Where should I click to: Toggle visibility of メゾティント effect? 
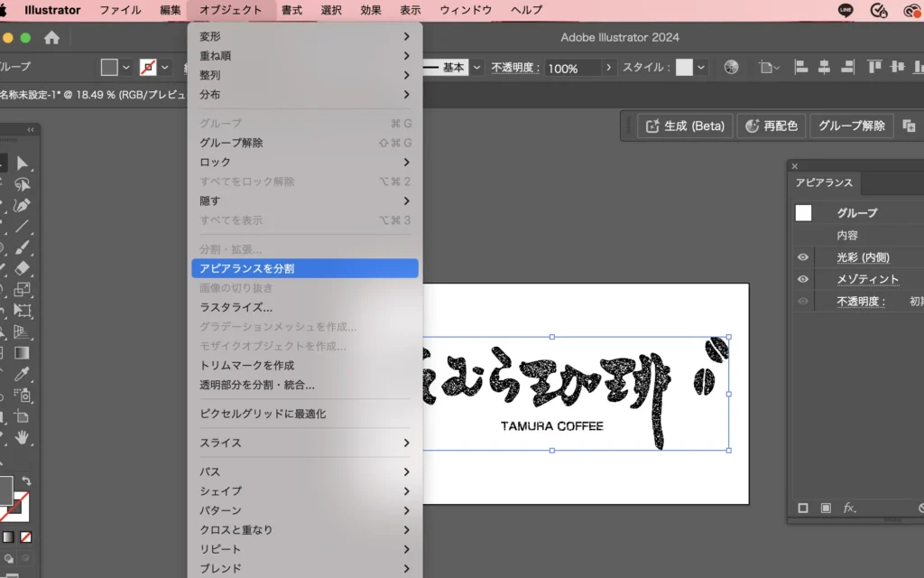(x=803, y=279)
